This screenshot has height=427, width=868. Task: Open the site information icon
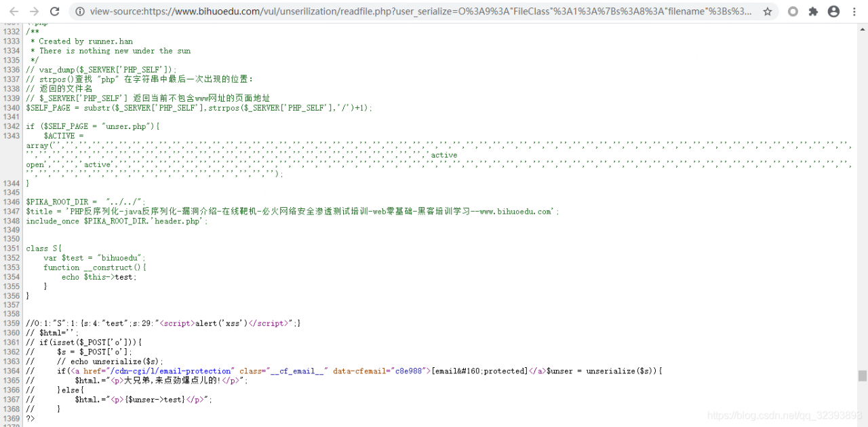click(x=80, y=12)
